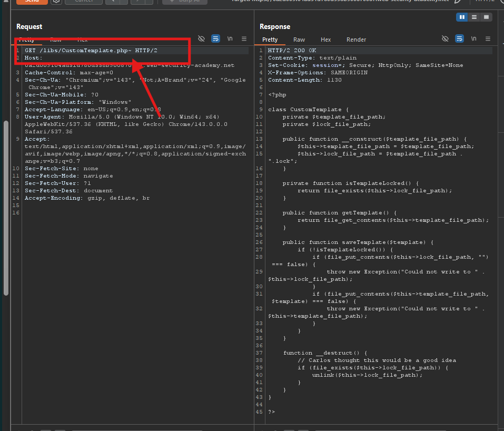Click the closing ?> tag line
504x431 pixels.
[x=272, y=412]
